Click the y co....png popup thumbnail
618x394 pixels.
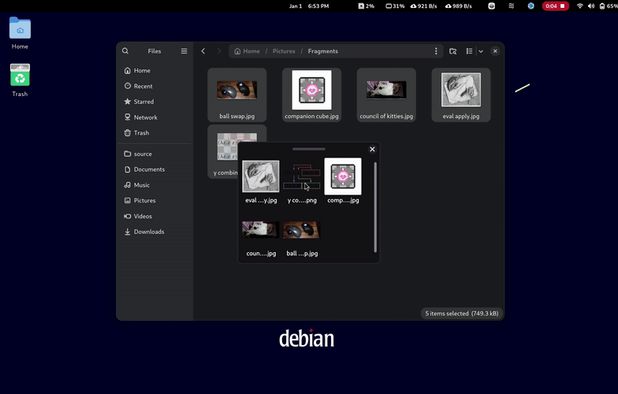302,176
